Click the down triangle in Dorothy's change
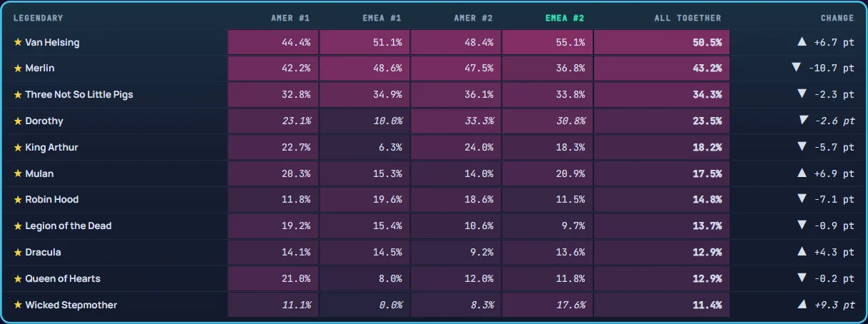The width and height of the screenshot is (868, 324). (x=804, y=121)
